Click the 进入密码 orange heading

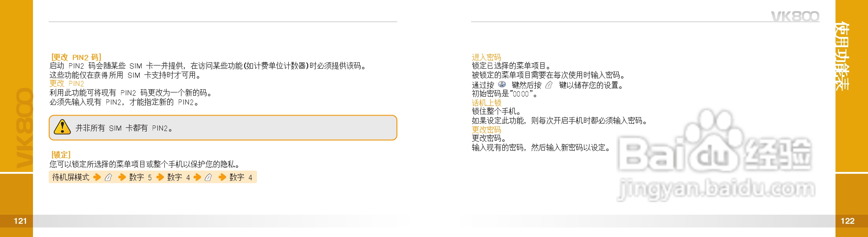[x=486, y=57]
